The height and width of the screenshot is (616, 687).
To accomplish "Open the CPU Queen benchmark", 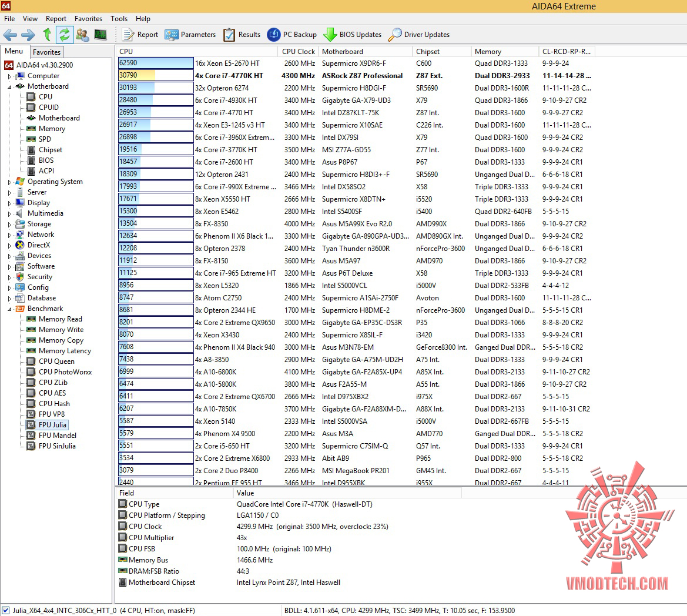I will [x=56, y=361].
